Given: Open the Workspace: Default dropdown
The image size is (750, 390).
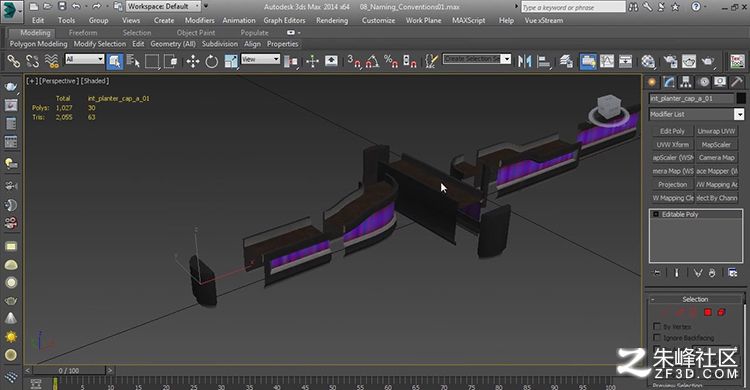Looking at the screenshot, I should point(164,6).
